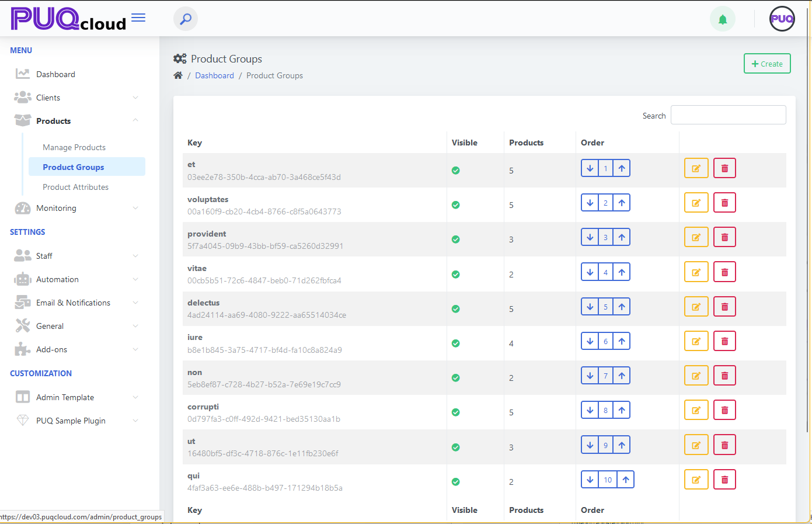Delete the 'voluptates' product group
Viewport: 812px width, 524px height.
pos(724,203)
